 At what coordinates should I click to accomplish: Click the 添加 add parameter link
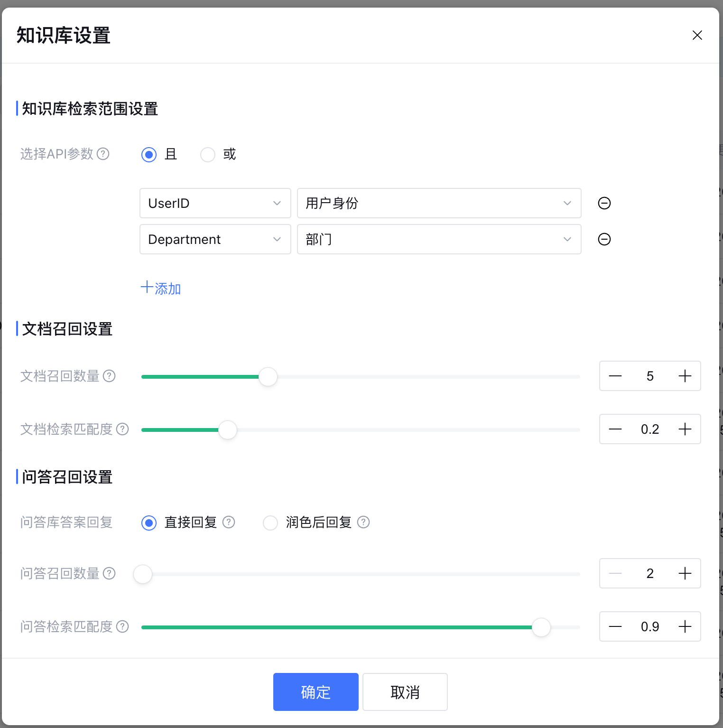coord(161,288)
